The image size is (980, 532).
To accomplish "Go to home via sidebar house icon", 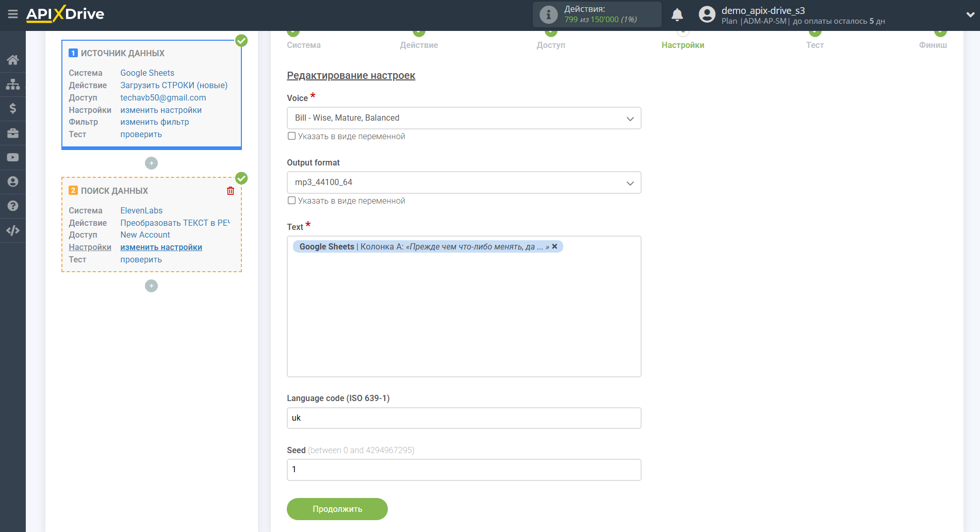I will click(13, 60).
